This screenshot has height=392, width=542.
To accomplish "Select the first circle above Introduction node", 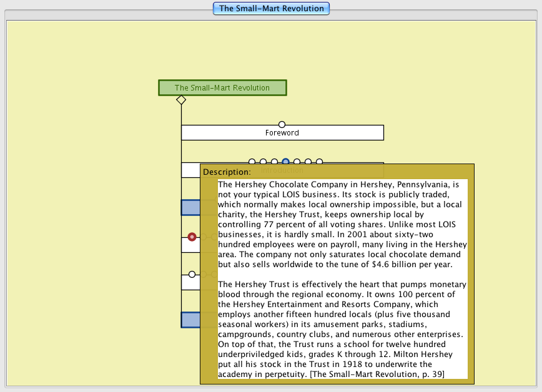I will pos(252,162).
